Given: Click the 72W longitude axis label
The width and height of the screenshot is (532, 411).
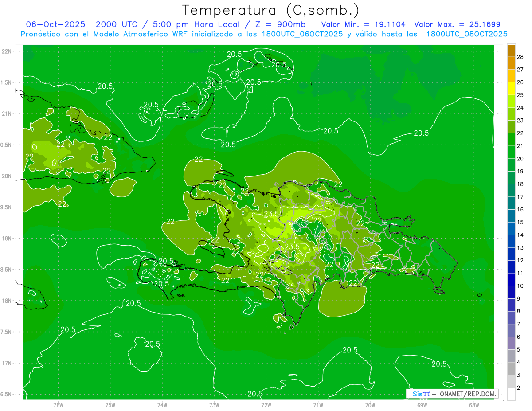Looking at the screenshot, I should (266, 405).
